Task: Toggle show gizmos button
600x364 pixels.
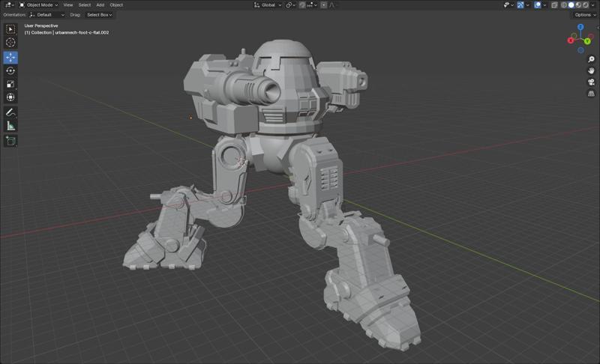Action: [x=520, y=5]
